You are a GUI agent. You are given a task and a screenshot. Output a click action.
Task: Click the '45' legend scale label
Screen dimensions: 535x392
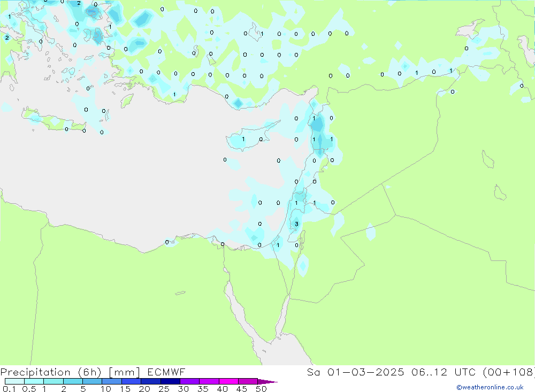click(x=242, y=389)
